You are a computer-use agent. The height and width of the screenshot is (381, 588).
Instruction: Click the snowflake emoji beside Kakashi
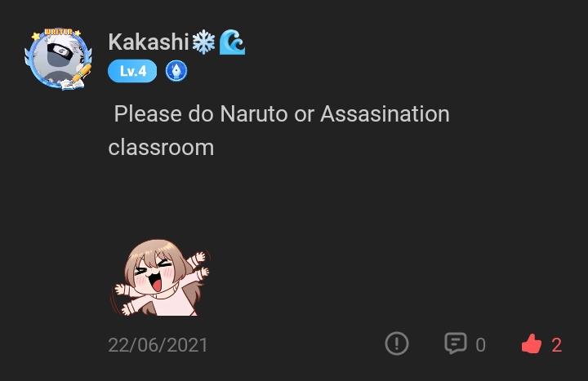pyautogui.click(x=203, y=42)
